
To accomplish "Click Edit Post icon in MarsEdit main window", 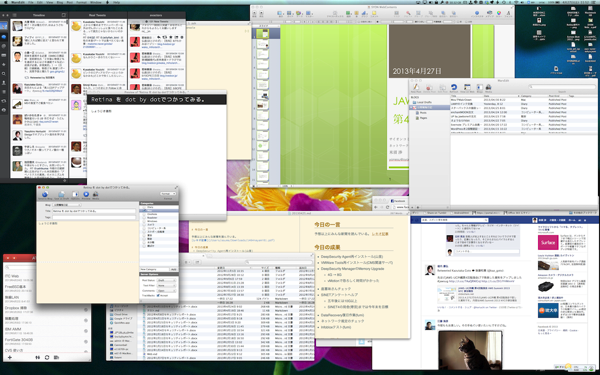I will point(442,88).
